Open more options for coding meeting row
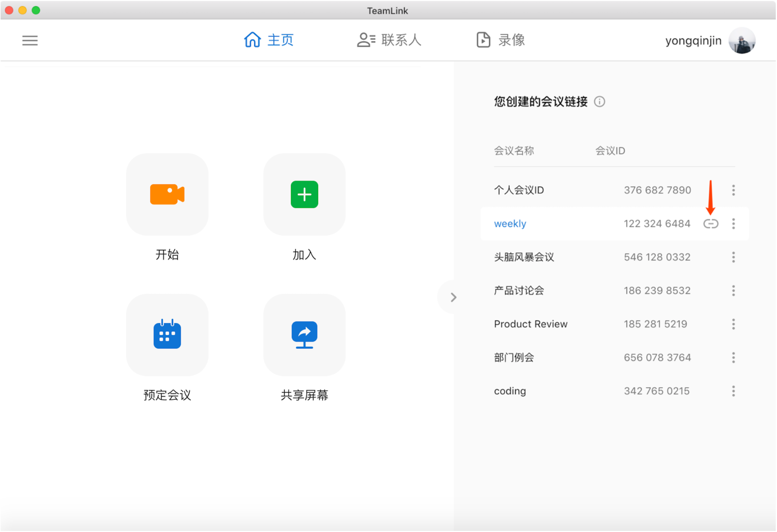The image size is (777, 532). click(734, 391)
